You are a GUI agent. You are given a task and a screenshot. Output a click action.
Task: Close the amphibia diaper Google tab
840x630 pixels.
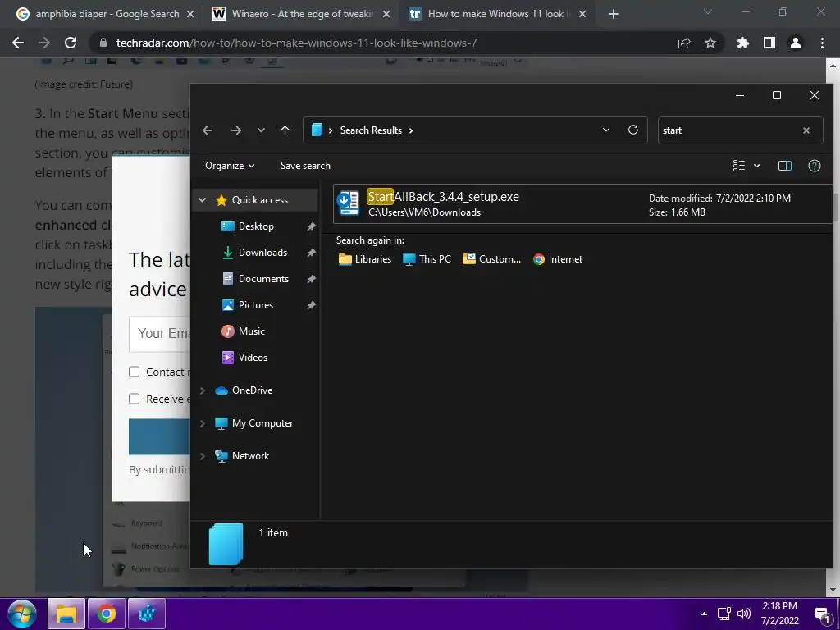190,14
